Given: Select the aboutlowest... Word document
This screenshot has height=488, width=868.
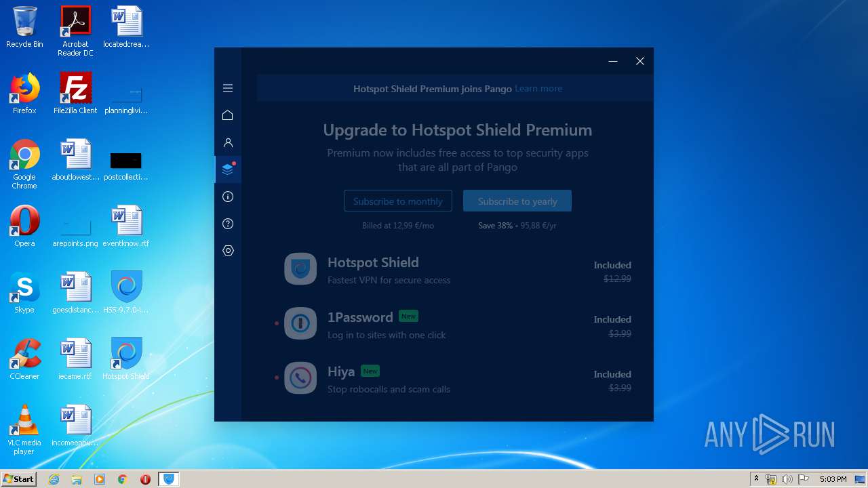Looking at the screenshot, I should point(75,160).
